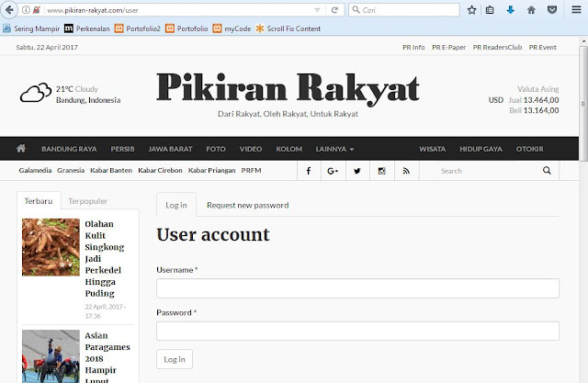The width and height of the screenshot is (588, 383).
Task: Open the address bar history dropdown arrow
Action: 317,10
